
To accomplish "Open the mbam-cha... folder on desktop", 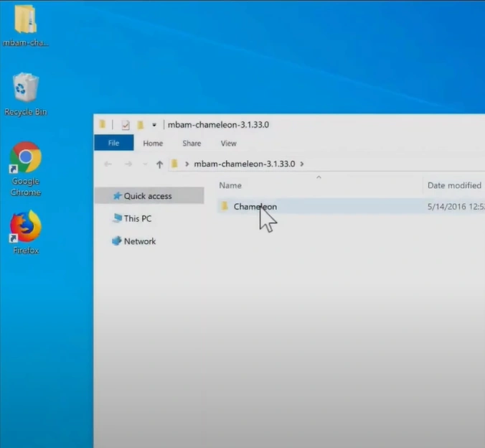I will click(25, 26).
